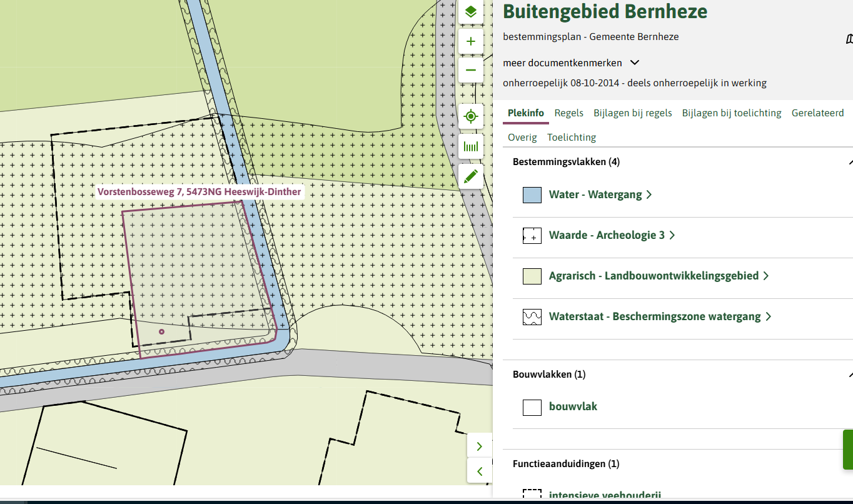Click the location marker dot on the parcel
Screen dimensions: 853x504
[x=161, y=331]
